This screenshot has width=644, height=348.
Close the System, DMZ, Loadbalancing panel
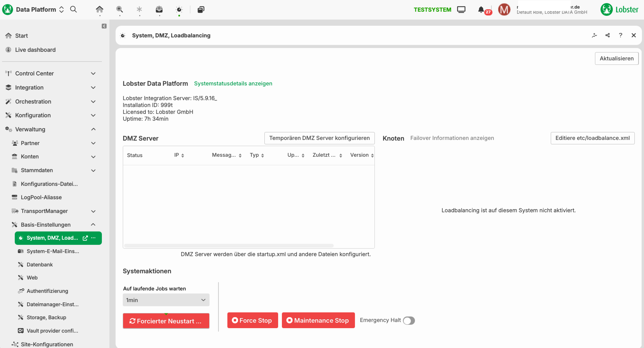[634, 35]
